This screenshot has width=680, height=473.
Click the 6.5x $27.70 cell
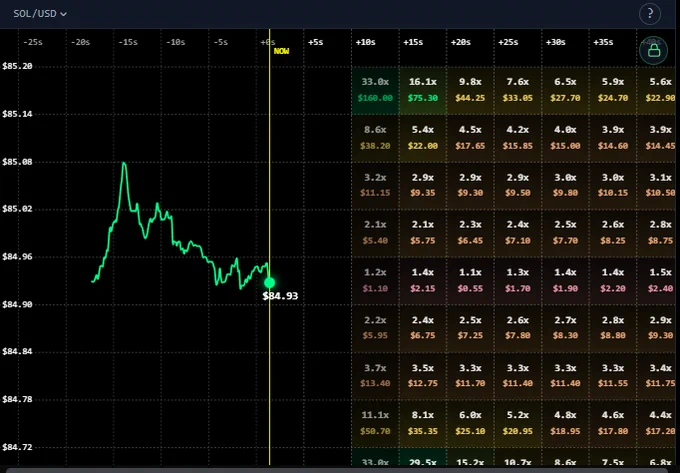565,90
